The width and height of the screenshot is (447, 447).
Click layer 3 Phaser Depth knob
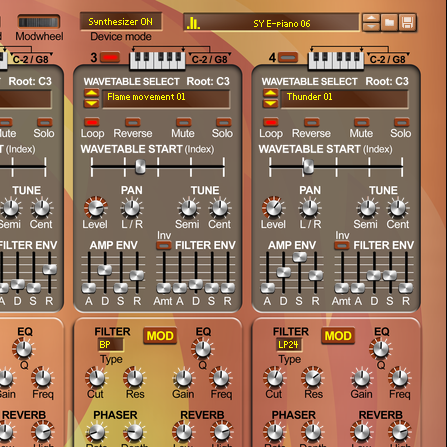click(134, 432)
